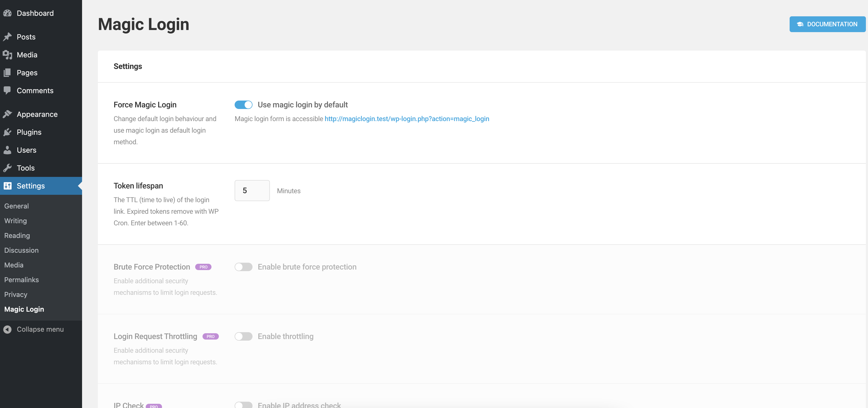868x408 pixels.
Task: Click the Plugins plug icon
Action: (7, 132)
